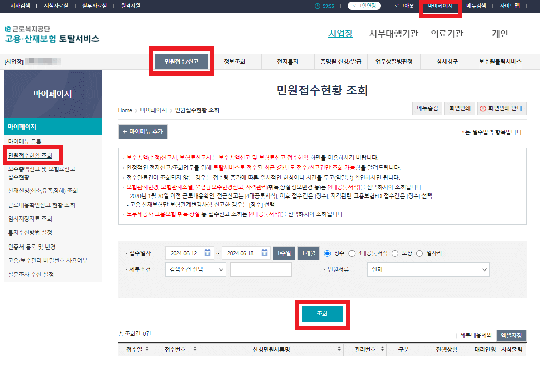Open the 검색조건 선택 dropdown
Screen dimensions: 540x392
(x=196, y=269)
